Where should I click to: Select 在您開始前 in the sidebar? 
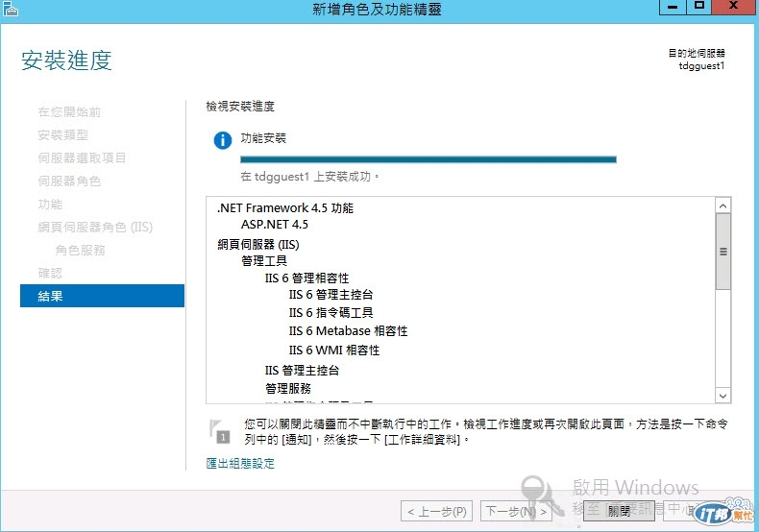pyautogui.click(x=69, y=112)
